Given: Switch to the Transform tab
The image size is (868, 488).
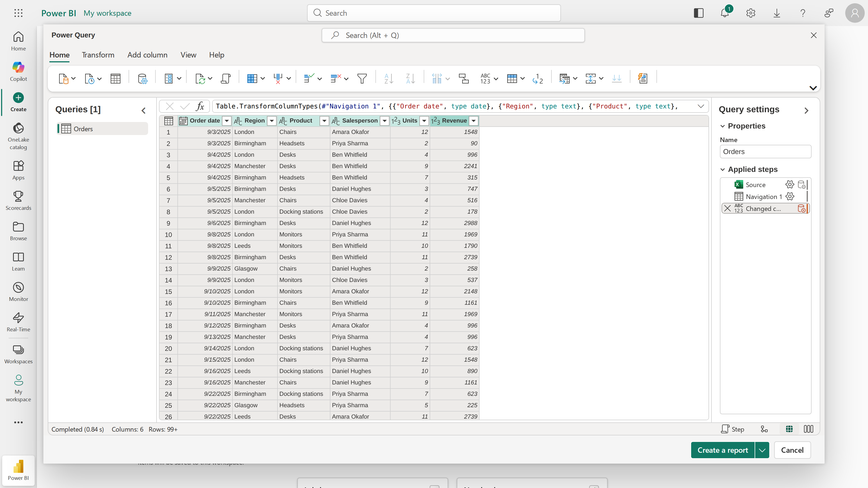Looking at the screenshot, I should (x=98, y=55).
